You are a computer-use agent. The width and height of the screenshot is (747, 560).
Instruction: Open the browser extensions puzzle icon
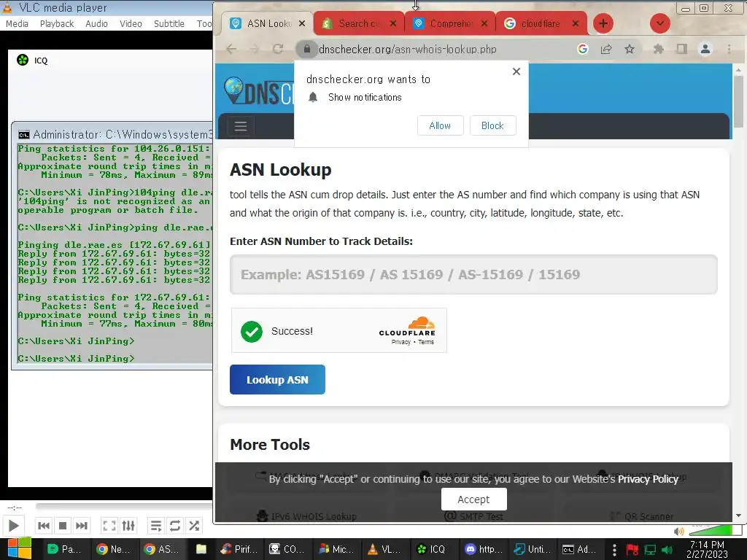click(x=659, y=49)
